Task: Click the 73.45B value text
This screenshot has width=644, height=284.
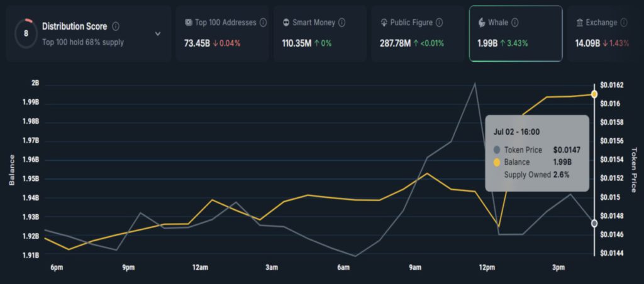Action: tap(197, 43)
